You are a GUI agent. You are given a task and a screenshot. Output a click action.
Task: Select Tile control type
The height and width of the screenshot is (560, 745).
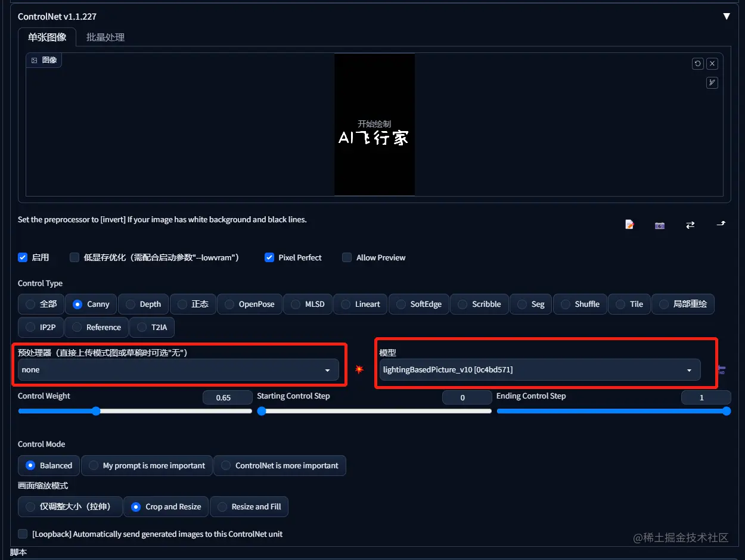[629, 304]
